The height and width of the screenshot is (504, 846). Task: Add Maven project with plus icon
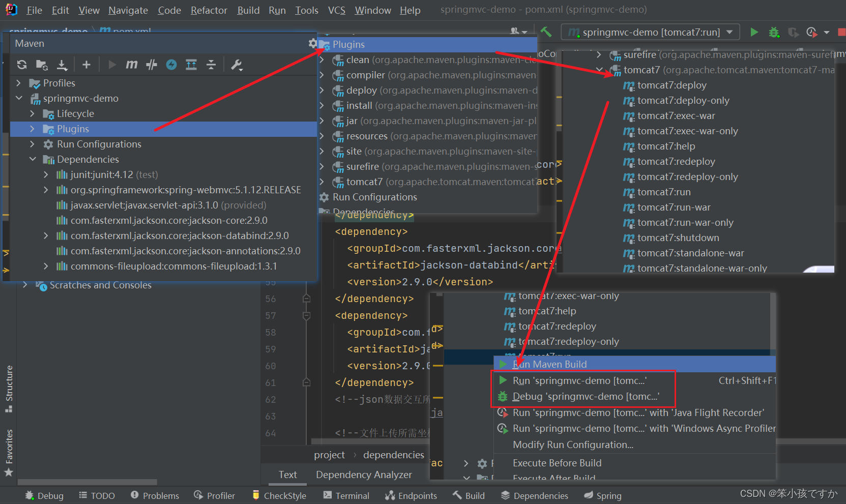point(86,65)
